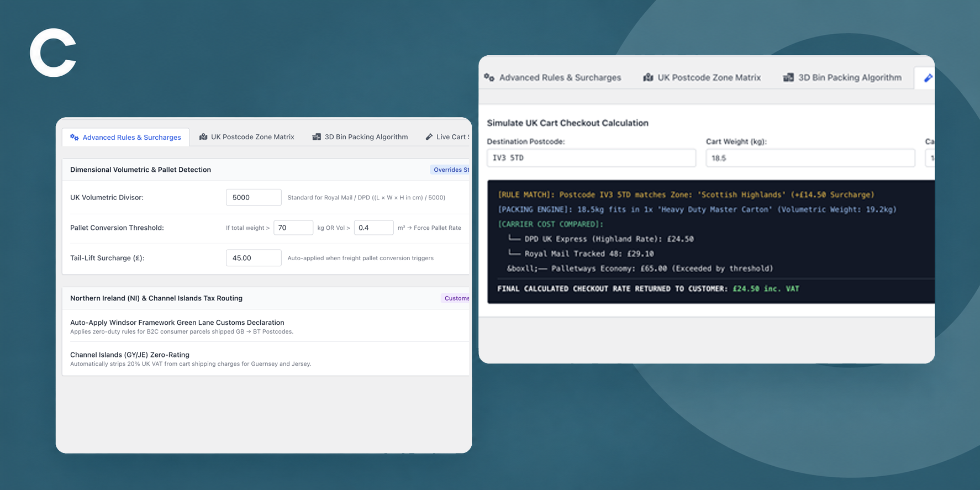Click the "Auto-applied when freight pallet conversion triggers" note
This screenshot has width=980, height=490.
click(360, 258)
